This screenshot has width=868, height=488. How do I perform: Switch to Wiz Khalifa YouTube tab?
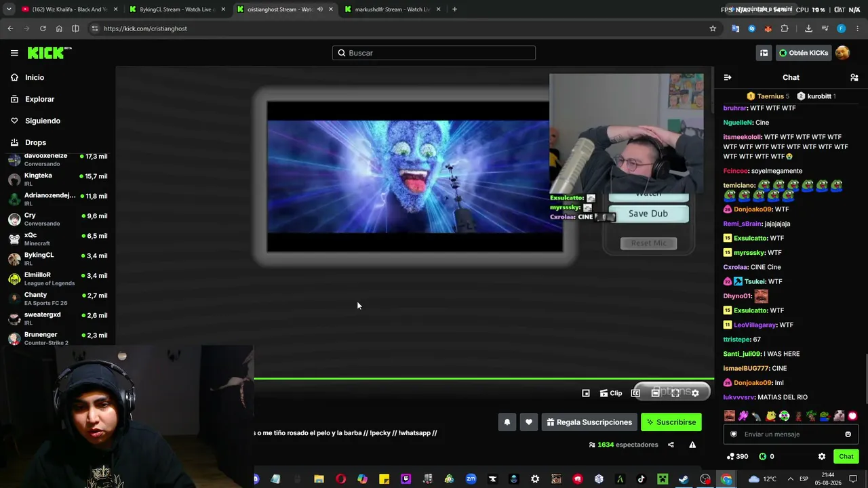69,9
